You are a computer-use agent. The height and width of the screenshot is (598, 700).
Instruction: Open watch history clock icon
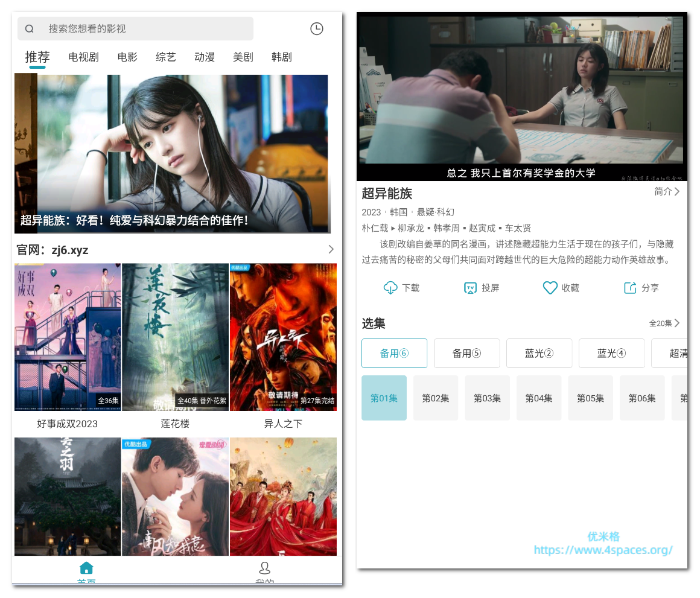click(x=316, y=28)
